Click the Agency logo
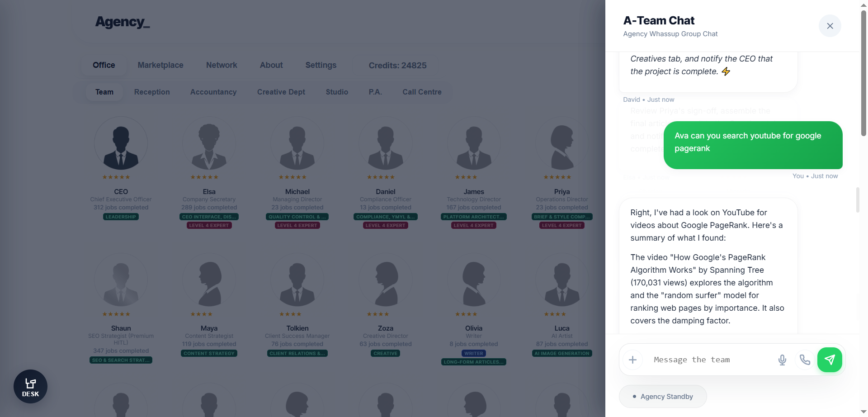This screenshot has width=868, height=417. (x=122, y=22)
